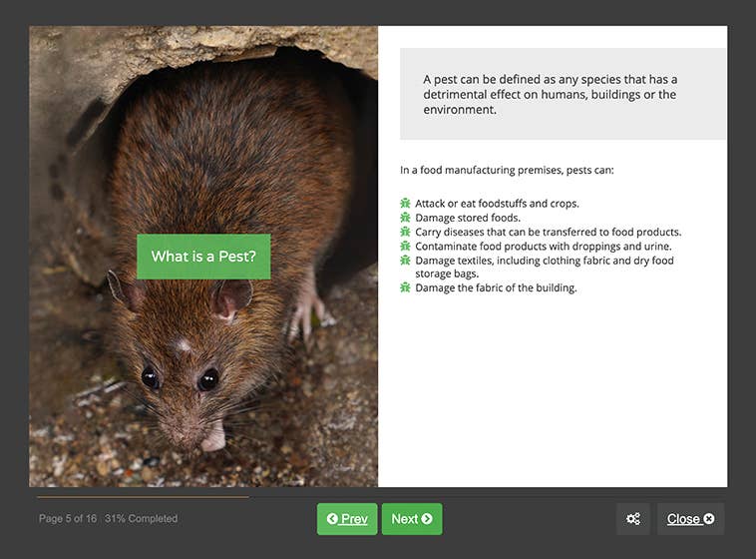Select the 'Attack or eat foodstuffs and crops' text
The image size is (756, 559).
click(x=497, y=204)
